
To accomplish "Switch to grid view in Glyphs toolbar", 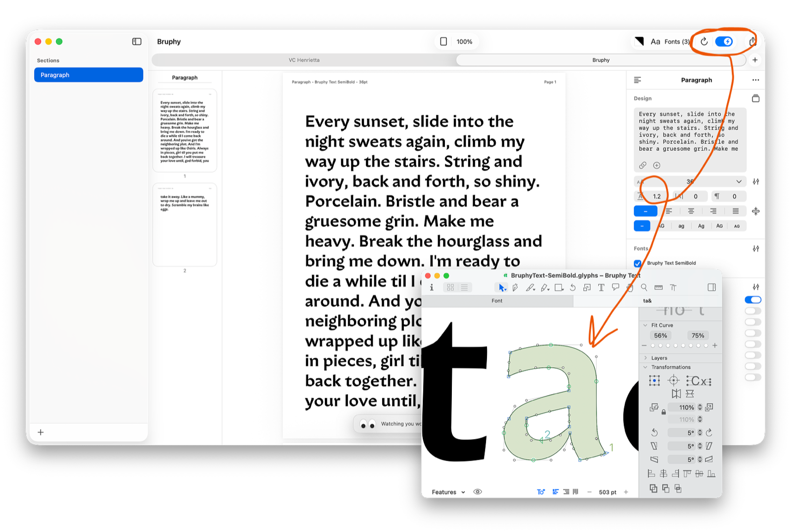I will click(x=450, y=287).
